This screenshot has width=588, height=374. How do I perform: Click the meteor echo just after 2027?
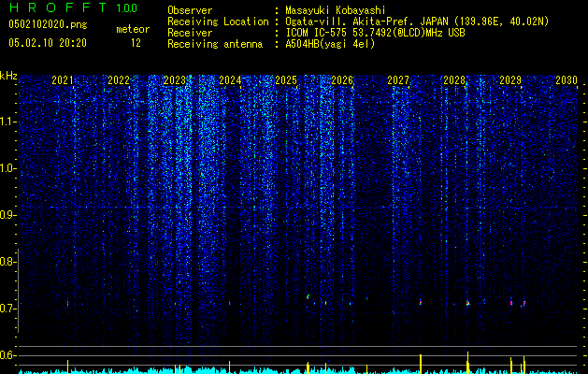coord(421,302)
